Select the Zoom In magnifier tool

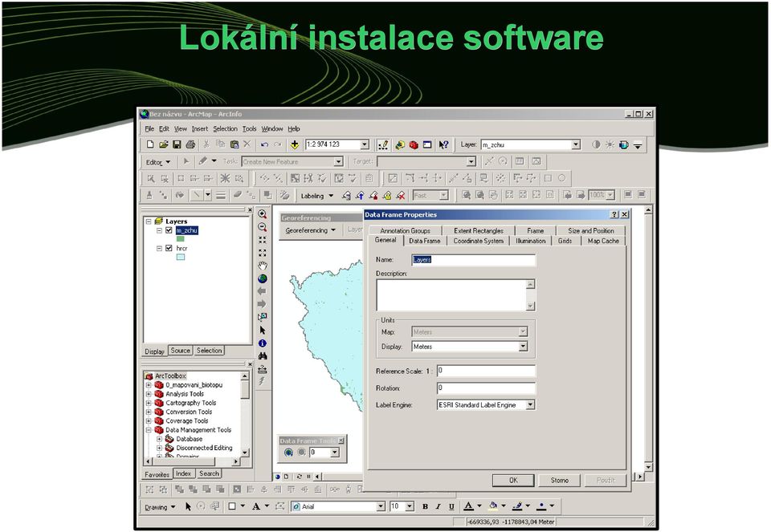click(x=262, y=215)
